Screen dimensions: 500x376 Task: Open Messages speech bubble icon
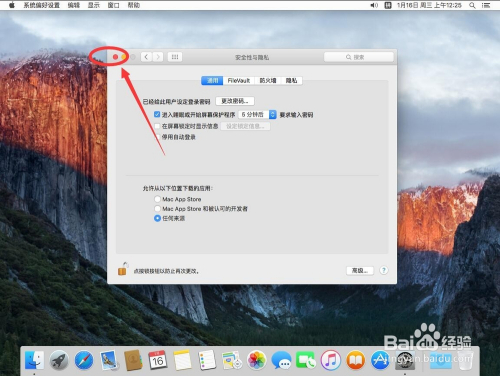[281, 361]
